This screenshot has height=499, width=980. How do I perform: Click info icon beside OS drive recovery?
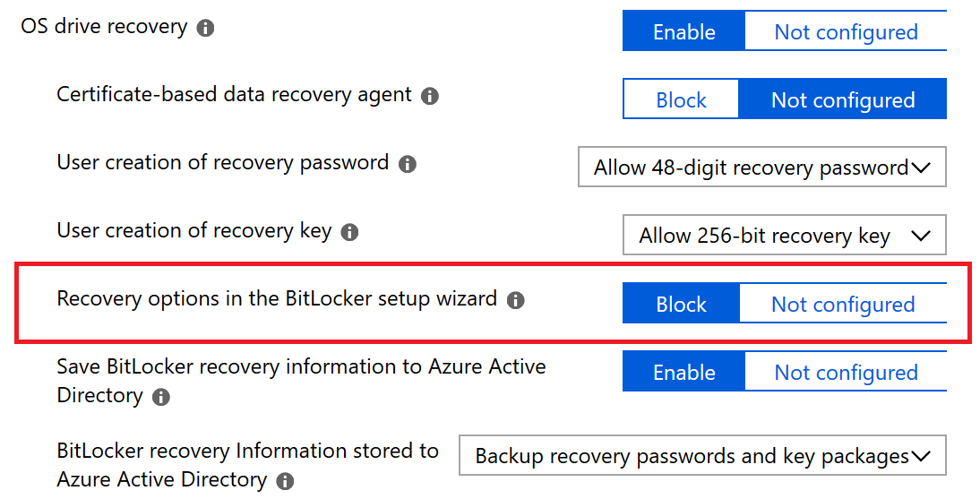click(205, 28)
